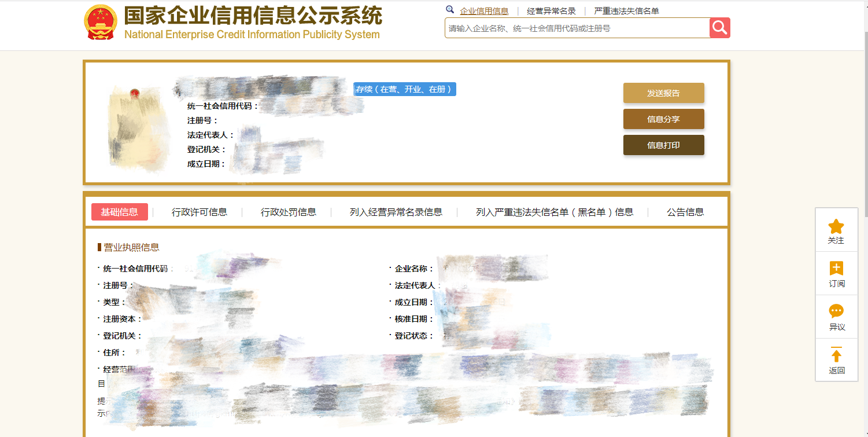Click the 订阅 subscribe bookmark icon
868x437 pixels.
[x=836, y=269]
